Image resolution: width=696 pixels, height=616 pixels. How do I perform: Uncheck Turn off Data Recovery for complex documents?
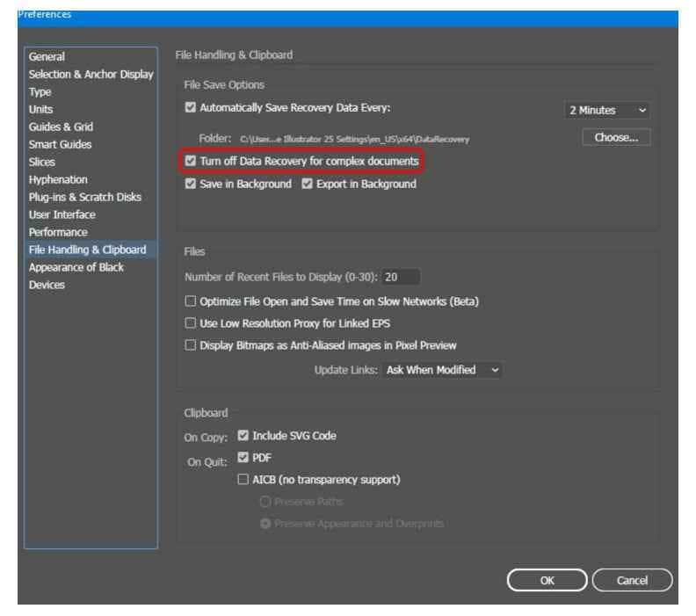[x=191, y=161]
